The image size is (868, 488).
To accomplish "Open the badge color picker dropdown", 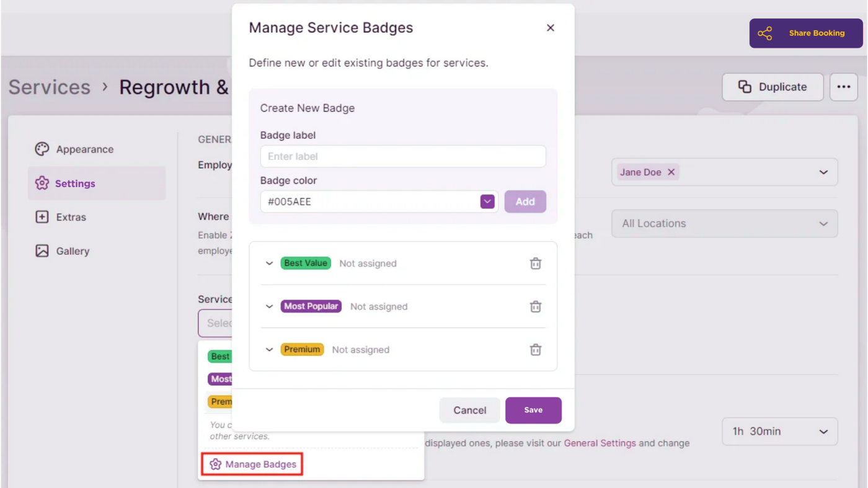I will [x=487, y=202].
